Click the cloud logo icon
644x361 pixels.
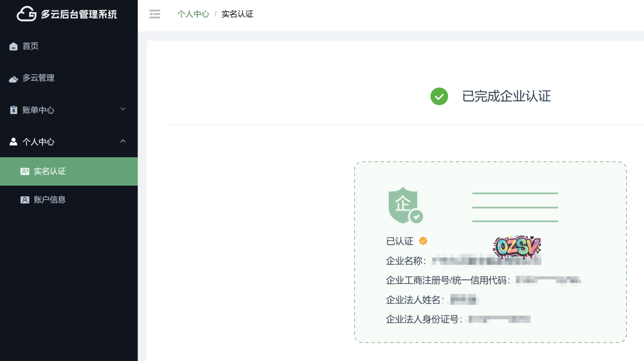click(x=26, y=14)
